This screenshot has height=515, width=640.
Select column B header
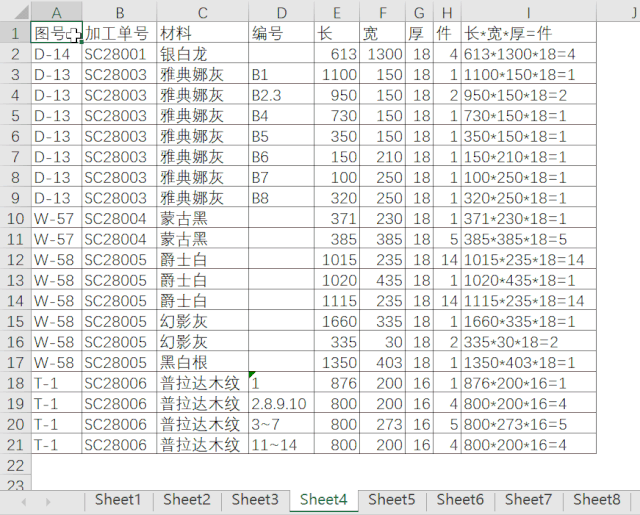coord(119,12)
